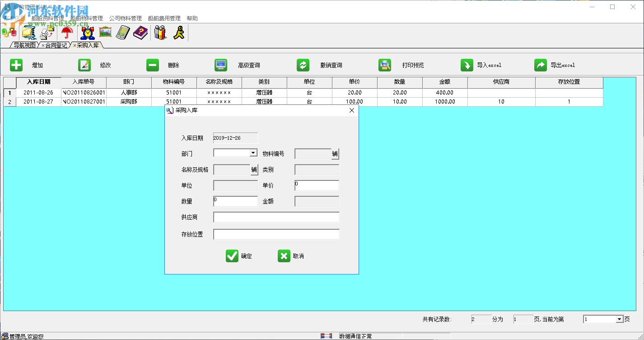Click the 400.00 amount cell
This screenshot has width=644, height=340.
445,93
